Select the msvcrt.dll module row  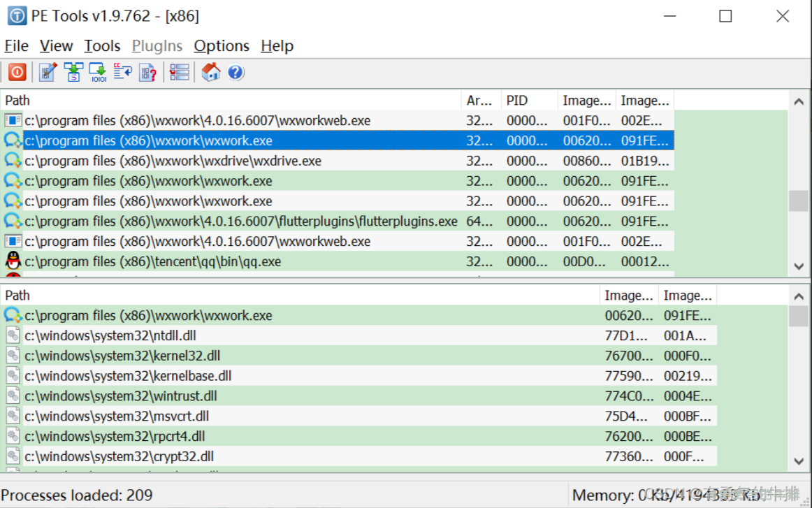359,416
